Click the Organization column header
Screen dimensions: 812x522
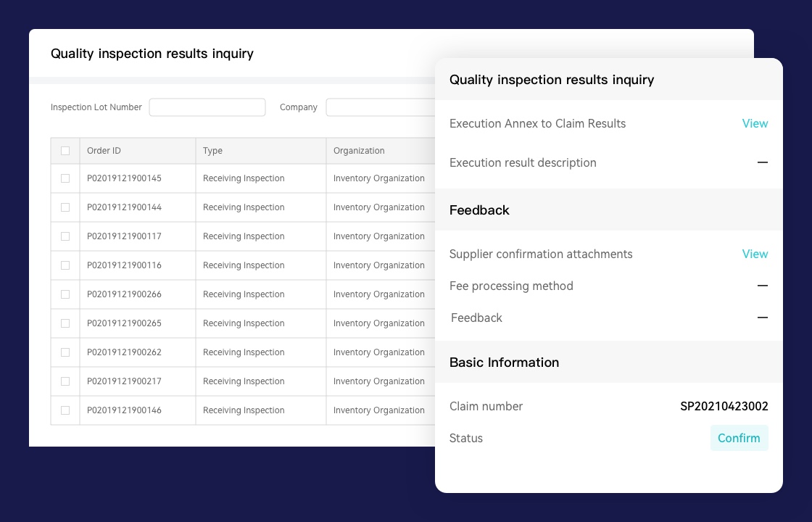coord(359,151)
